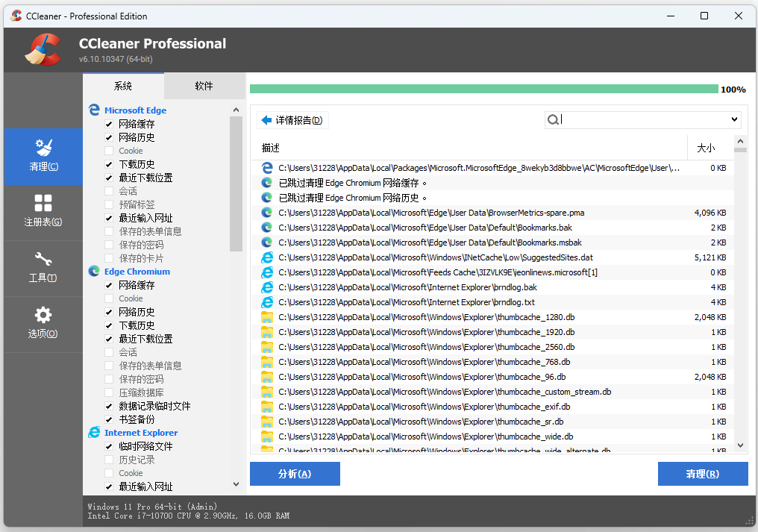This screenshot has width=758, height=532.
Task: Click the folder icon beside thumbcache_1920.db
Action: 267,333
